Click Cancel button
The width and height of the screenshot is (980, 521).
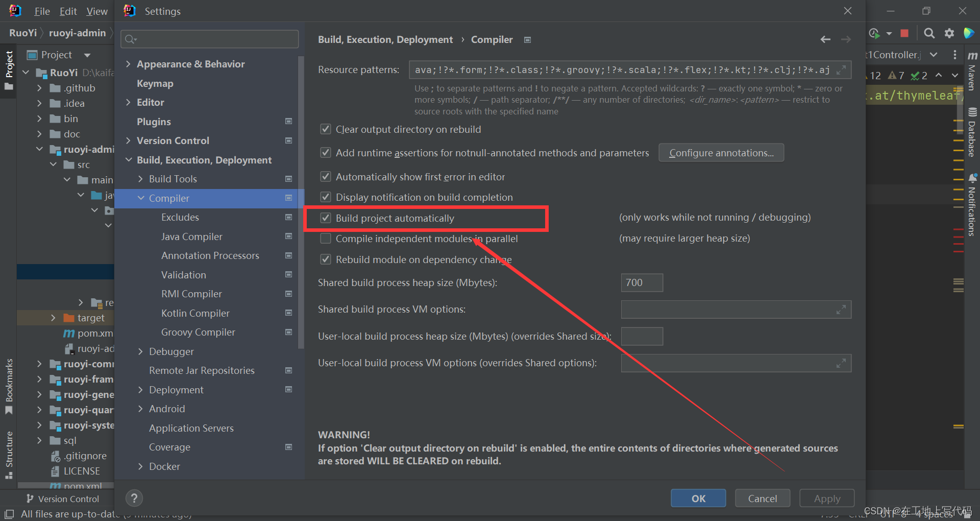tap(763, 499)
